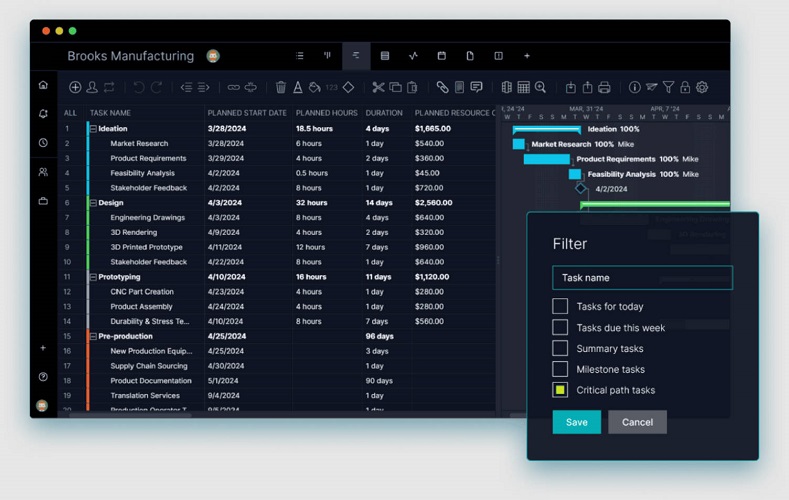Switch to the calendar view tab

tap(441, 56)
